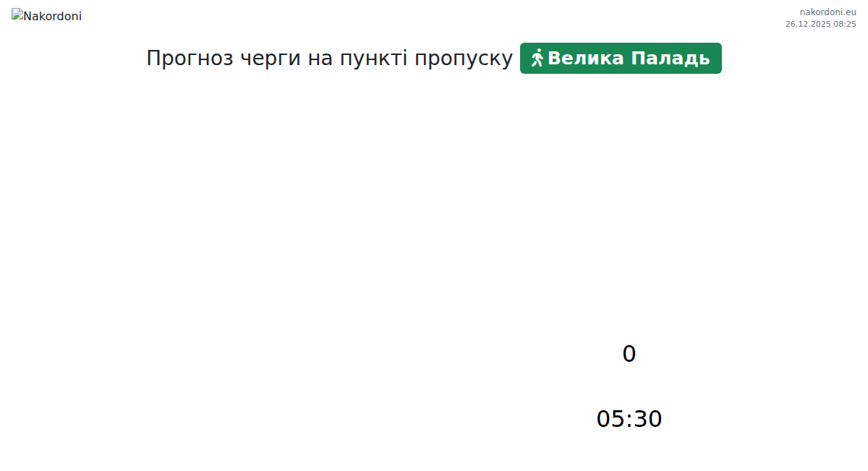Select the green Велика Паладь badge
The height and width of the screenshot is (471, 868).
point(621,58)
